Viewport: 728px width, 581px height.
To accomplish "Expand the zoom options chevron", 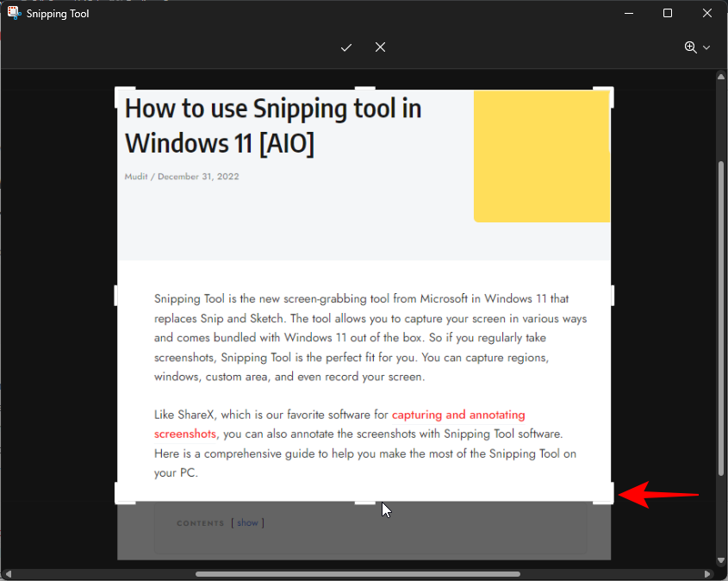I will click(706, 47).
